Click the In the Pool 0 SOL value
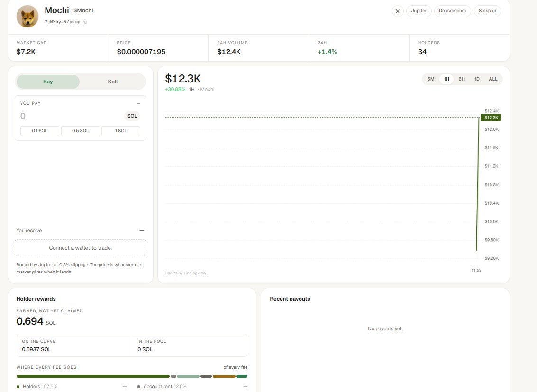 tap(145, 349)
